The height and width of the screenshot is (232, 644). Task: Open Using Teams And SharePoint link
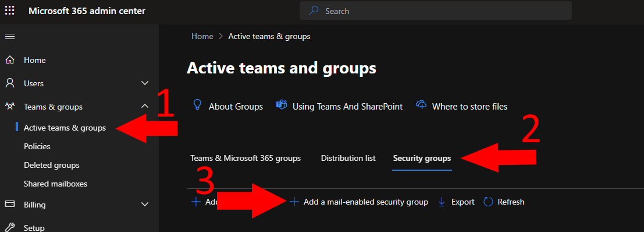(x=347, y=107)
